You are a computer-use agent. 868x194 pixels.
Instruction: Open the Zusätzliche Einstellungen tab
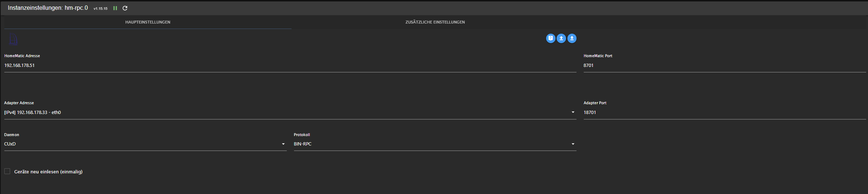(435, 22)
